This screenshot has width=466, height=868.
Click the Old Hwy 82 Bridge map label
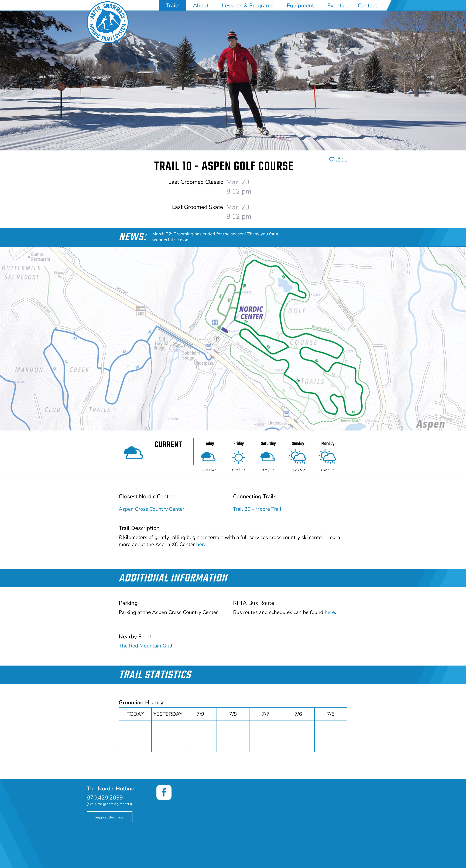point(161,343)
